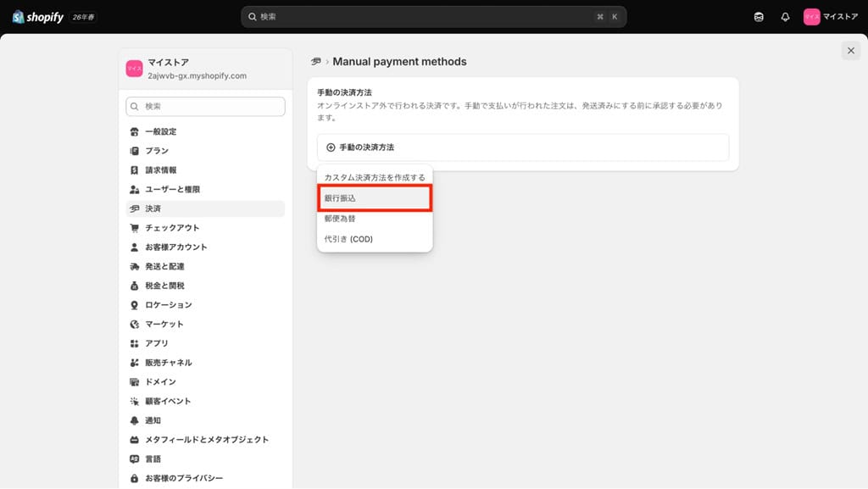Click the お客様アカウント person icon

pos(134,247)
